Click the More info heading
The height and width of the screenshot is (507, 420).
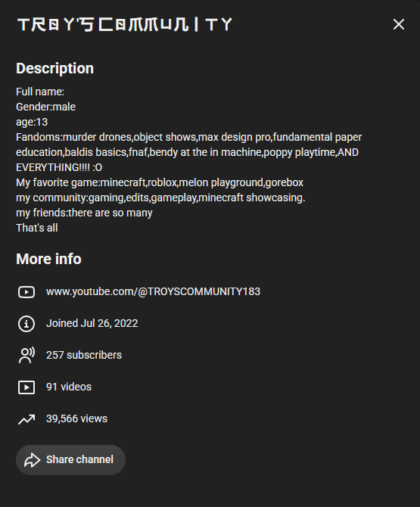coord(48,259)
